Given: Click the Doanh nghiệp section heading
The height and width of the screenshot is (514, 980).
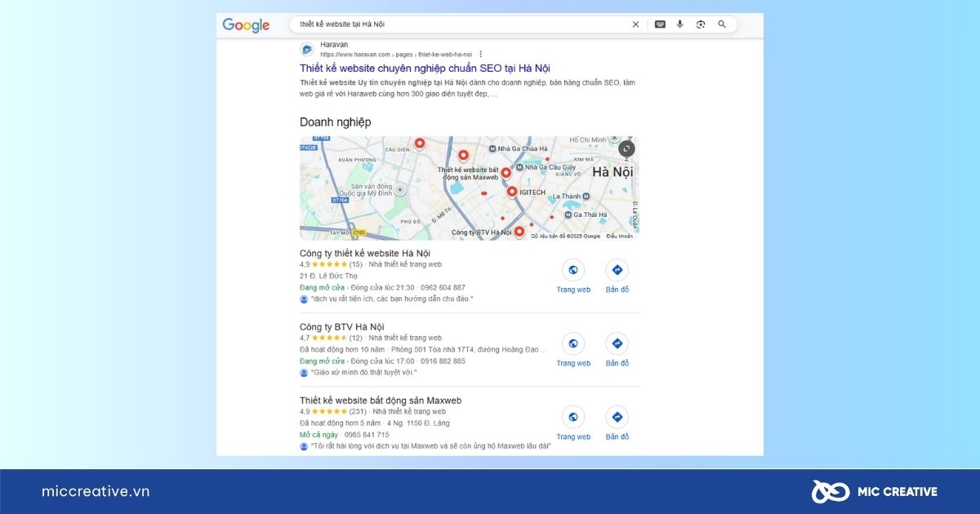Looking at the screenshot, I should (336, 122).
